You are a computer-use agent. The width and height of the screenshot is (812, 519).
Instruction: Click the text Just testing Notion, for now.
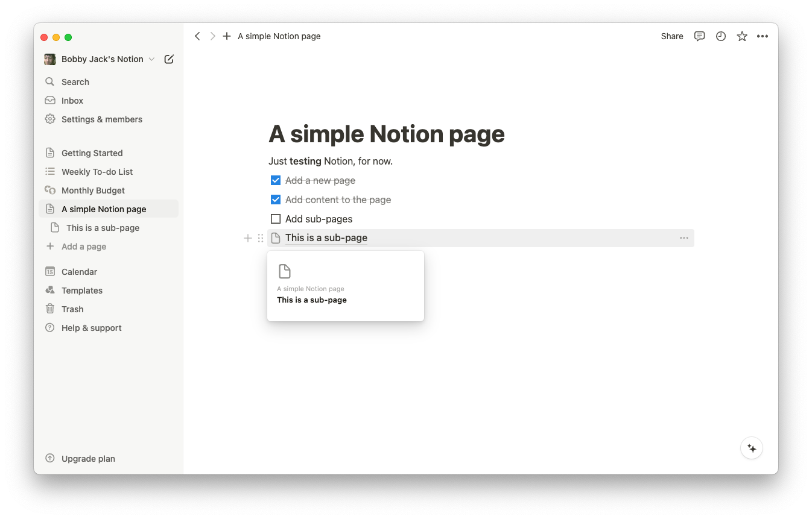[331, 161]
